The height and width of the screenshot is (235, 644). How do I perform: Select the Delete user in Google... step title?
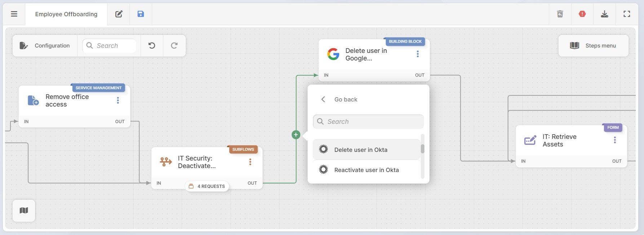tap(366, 54)
